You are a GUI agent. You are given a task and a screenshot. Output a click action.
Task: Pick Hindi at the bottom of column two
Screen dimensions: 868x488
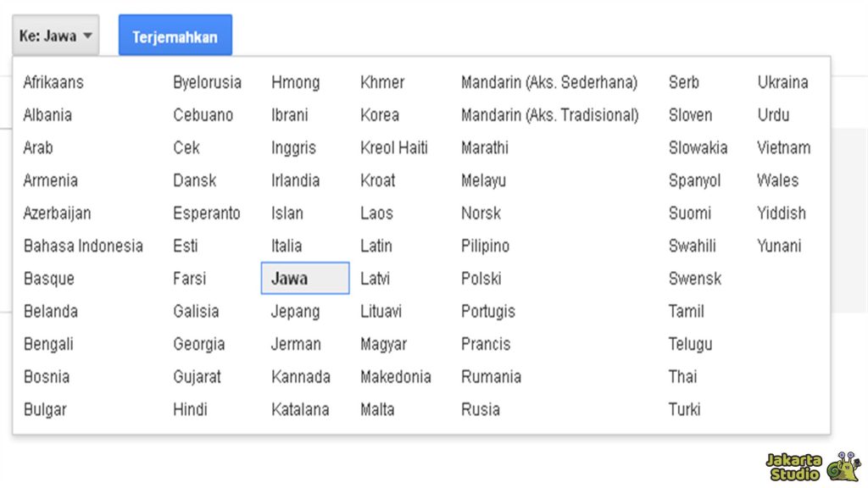pos(190,409)
